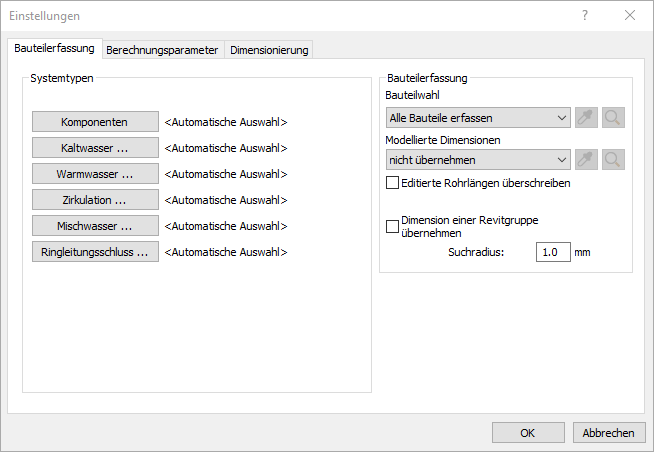The width and height of the screenshot is (654, 452).
Task: Click the help question mark in title bar
Action: coord(585,15)
